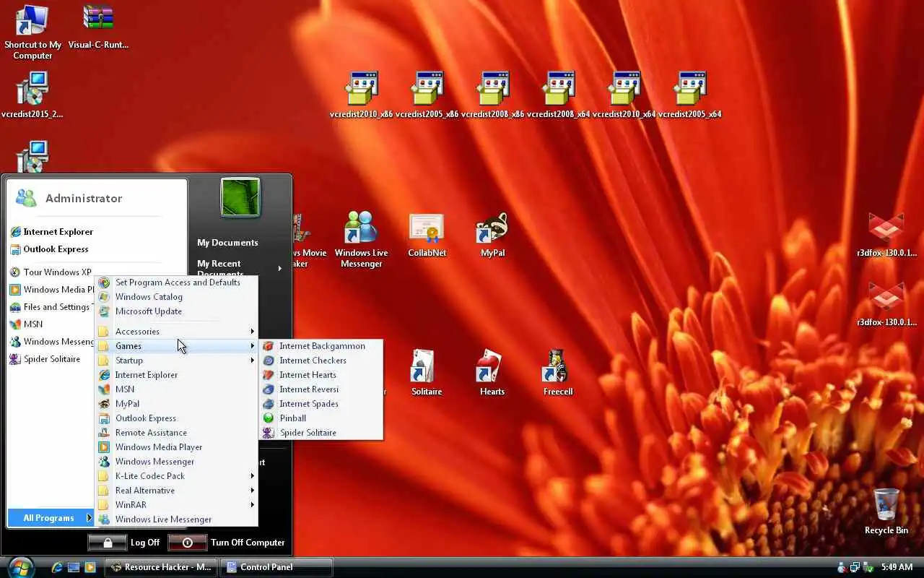The height and width of the screenshot is (578, 924).
Task: Open Internet Backgammon from Games submenu
Action: point(321,346)
